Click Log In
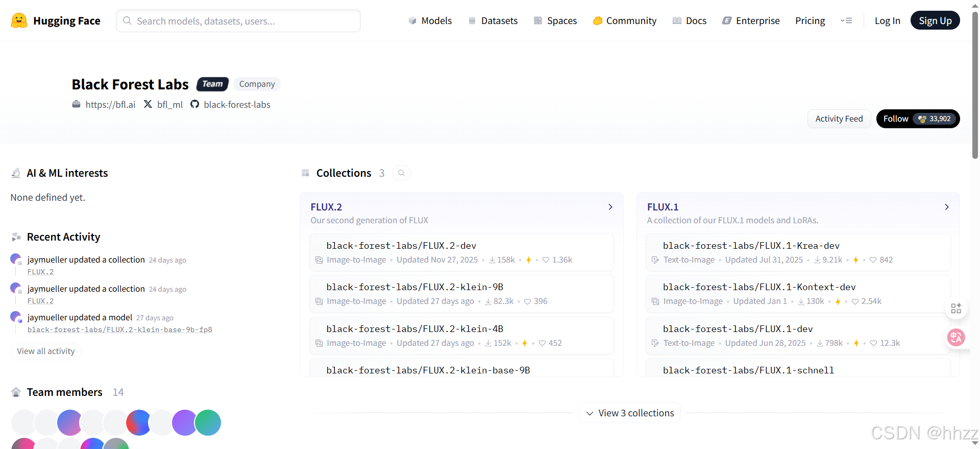Viewport: 980px width, 449px height. [888, 21]
